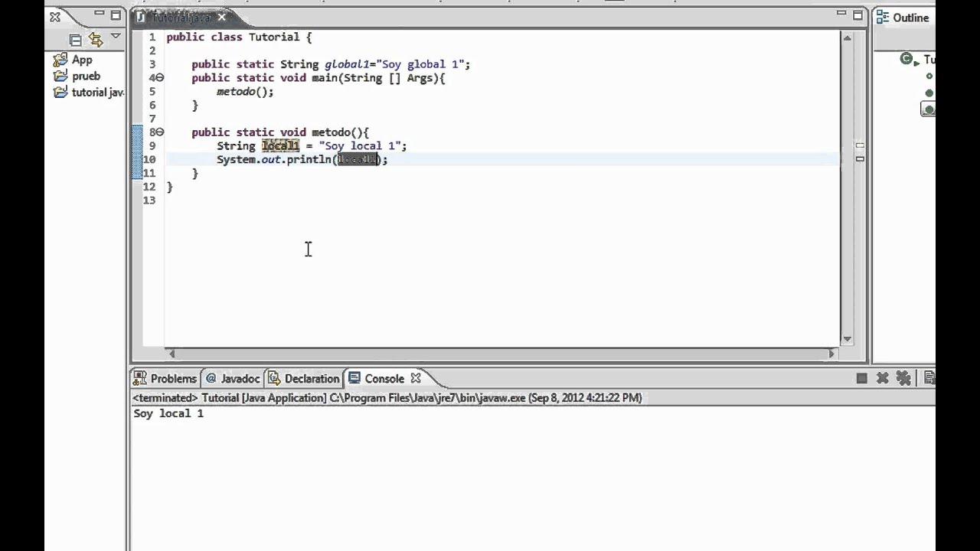Viewport: 980px width, 551px height.
Task: Click the highlighted local1 declaration
Action: click(x=280, y=145)
